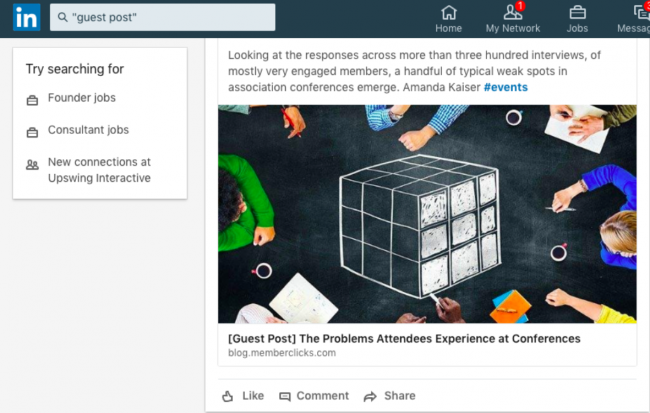
Task: Click the people icon beside New connections
Action: pyautogui.click(x=32, y=165)
